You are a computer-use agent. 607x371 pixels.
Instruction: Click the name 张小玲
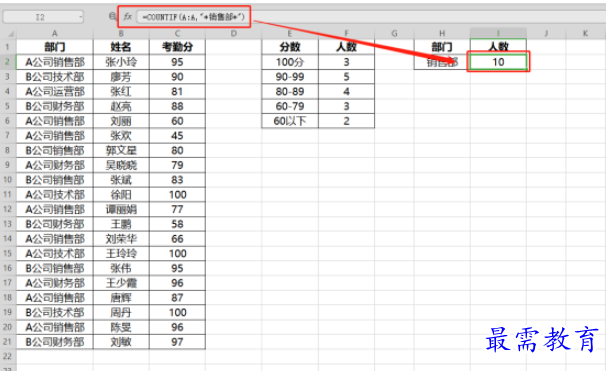(x=121, y=62)
